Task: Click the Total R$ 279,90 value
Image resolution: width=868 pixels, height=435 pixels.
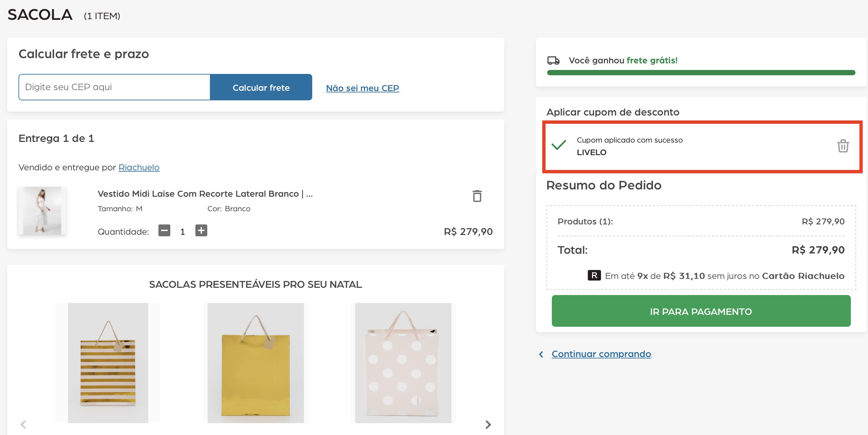Action: coord(818,250)
